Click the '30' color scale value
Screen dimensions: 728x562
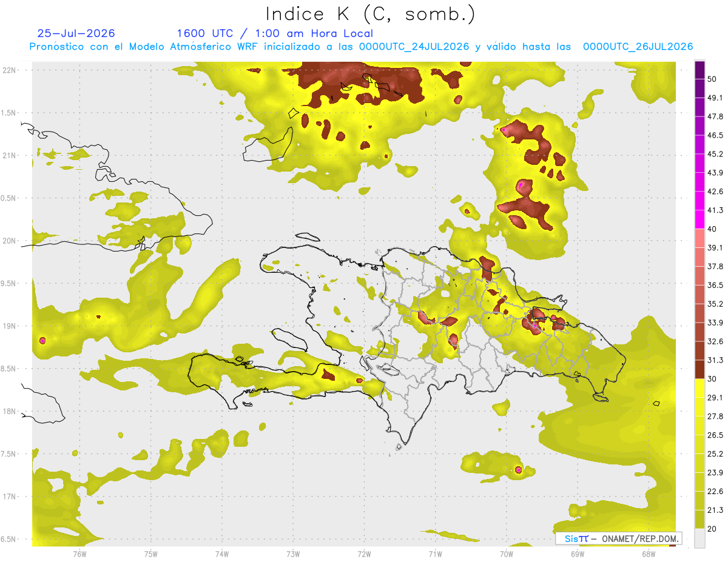[x=712, y=379]
